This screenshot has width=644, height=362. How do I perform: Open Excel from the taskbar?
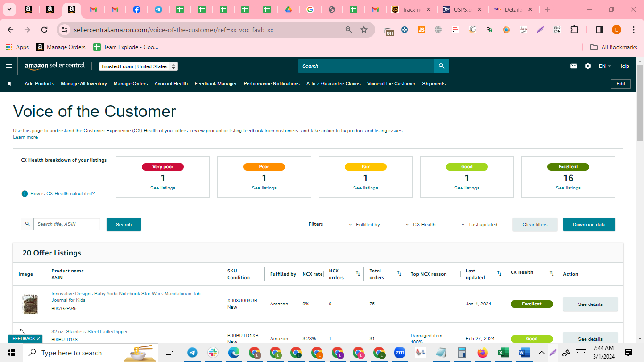pos(504,353)
